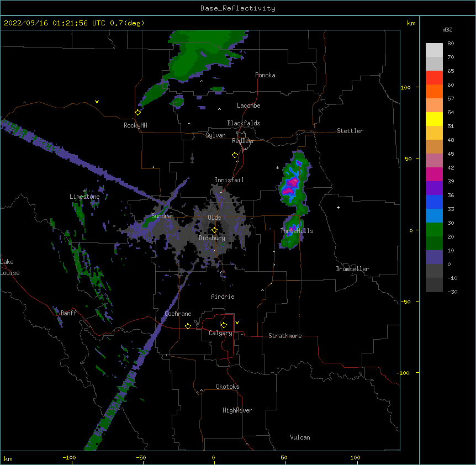Viewport: 476px width, 465px height.
Task: Click the green 30 dBZ legend swatch
Action: pyautogui.click(x=434, y=230)
